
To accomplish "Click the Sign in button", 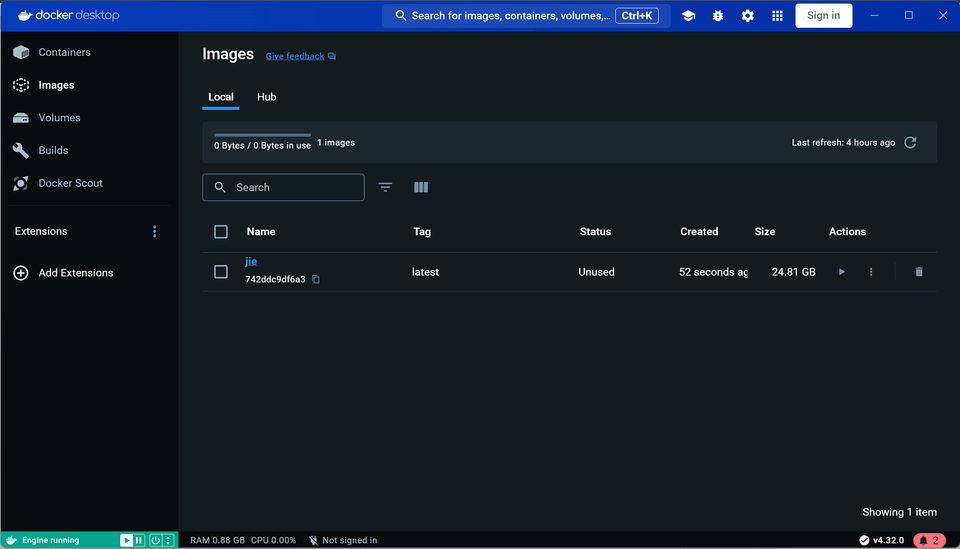I will pyautogui.click(x=823, y=16).
